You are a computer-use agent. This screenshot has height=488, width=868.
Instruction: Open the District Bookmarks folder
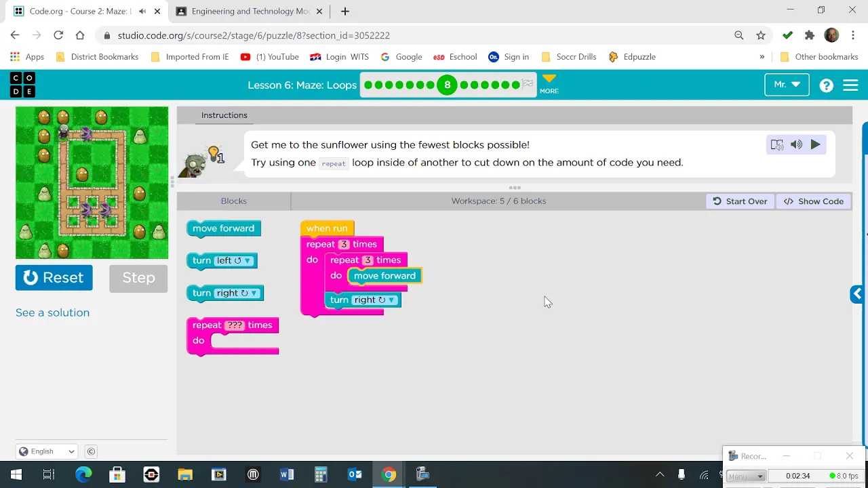[97, 57]
